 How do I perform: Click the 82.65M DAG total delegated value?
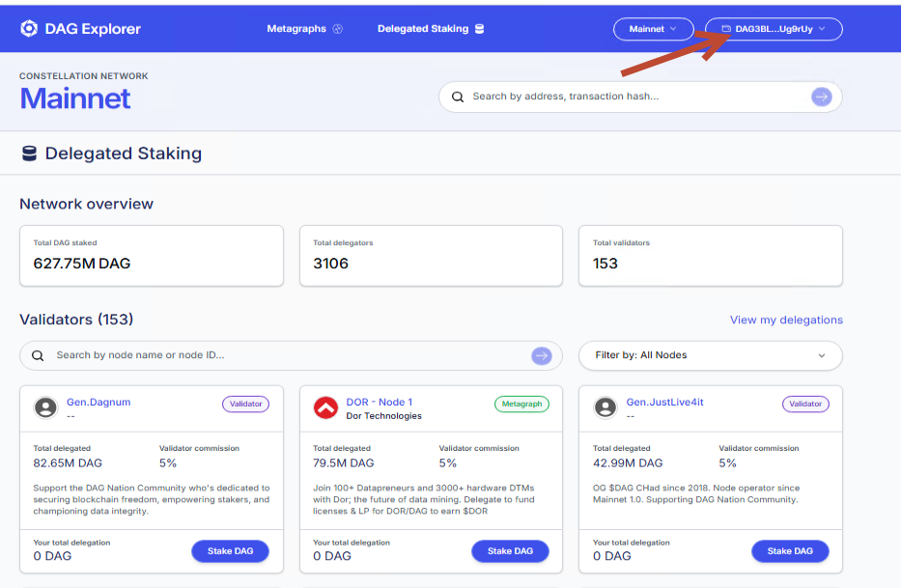tap(68, 463)
